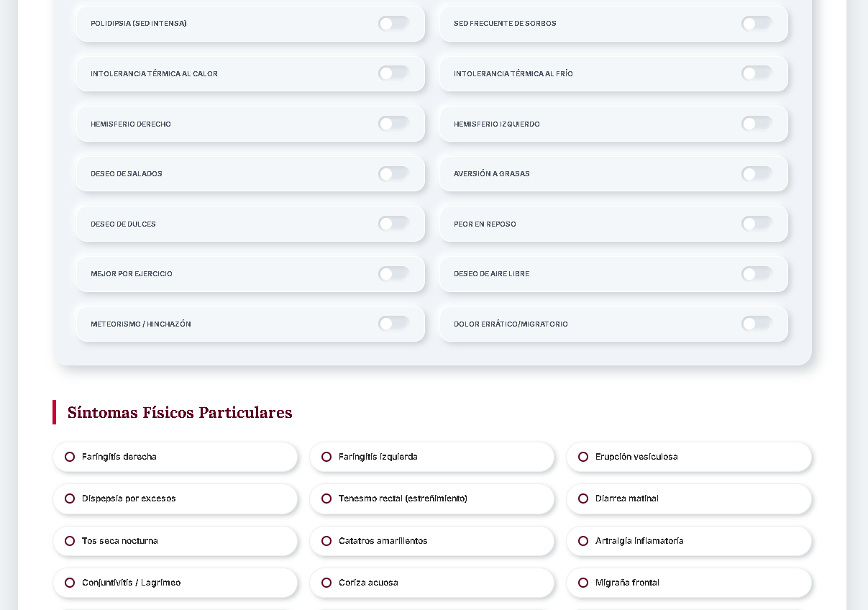This screenshot has width=868, height=610.
Task: Select the Faringitis derecha option
Action: coord(70,457)
